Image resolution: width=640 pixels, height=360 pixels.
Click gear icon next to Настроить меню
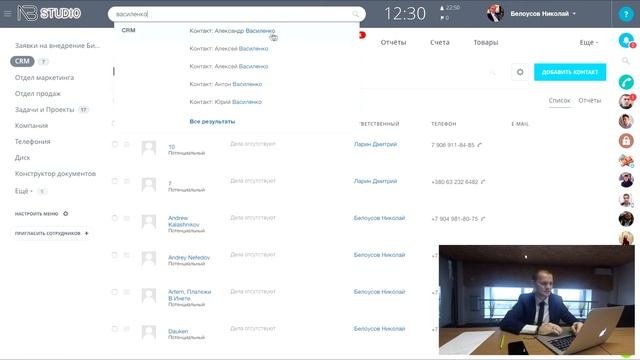click(x=65, y=213)
